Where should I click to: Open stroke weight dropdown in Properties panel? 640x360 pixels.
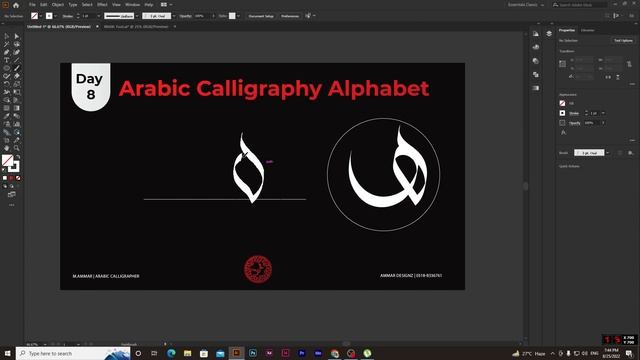(603, 113)
